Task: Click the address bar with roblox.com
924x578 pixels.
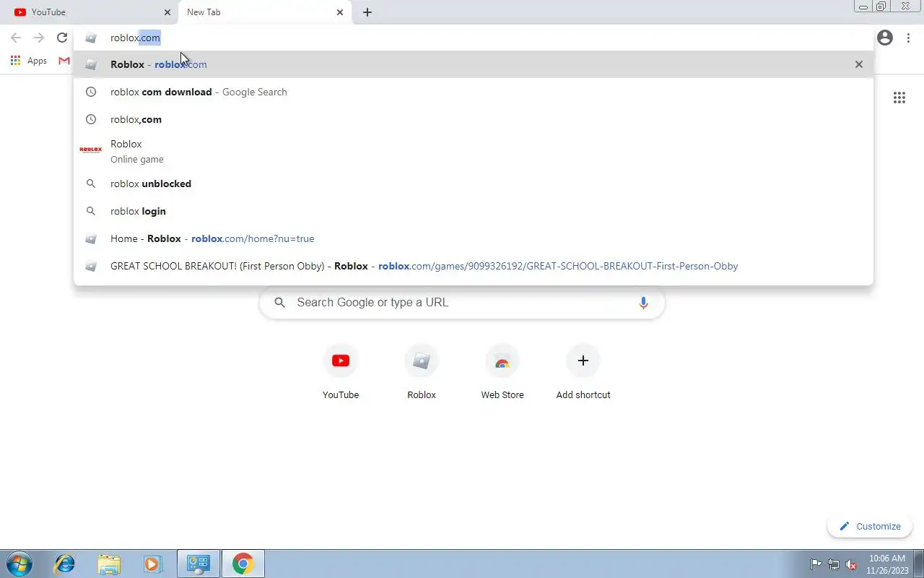Action: click(x=473, y=38)
